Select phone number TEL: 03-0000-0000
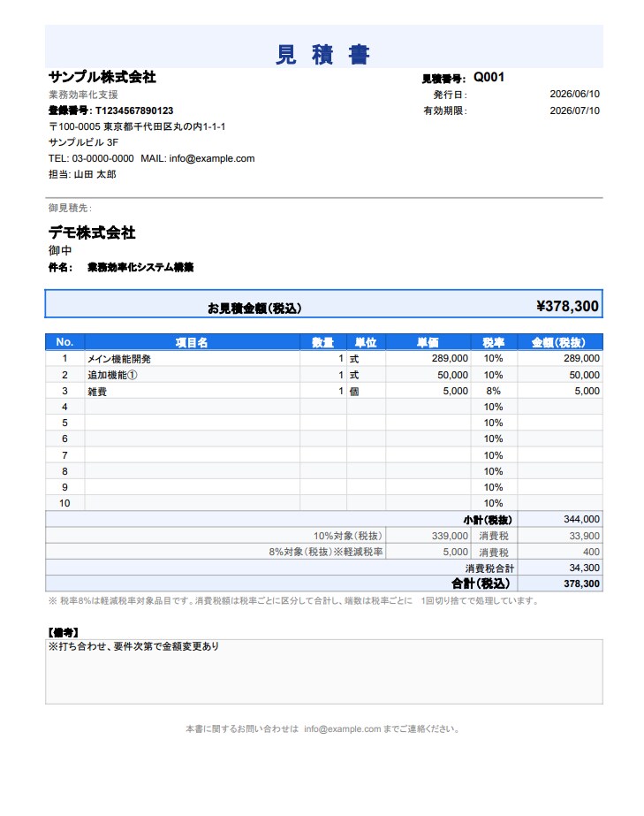644x816 pixels. click(x=91, y=158)
